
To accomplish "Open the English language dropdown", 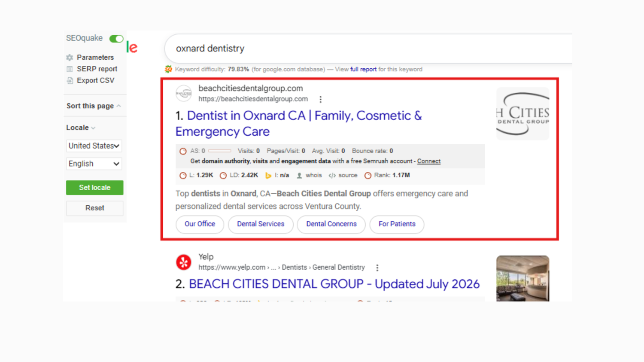I will 94,164.
